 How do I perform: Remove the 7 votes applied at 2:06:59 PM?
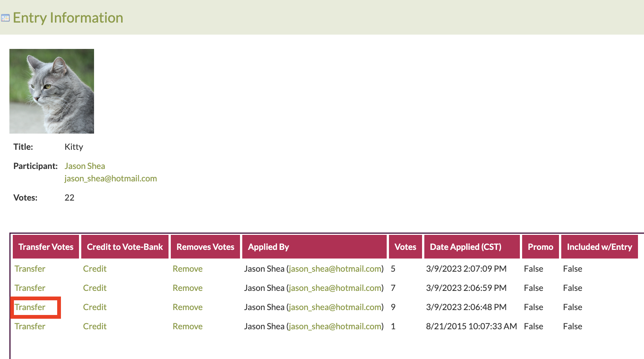[188, 288]
